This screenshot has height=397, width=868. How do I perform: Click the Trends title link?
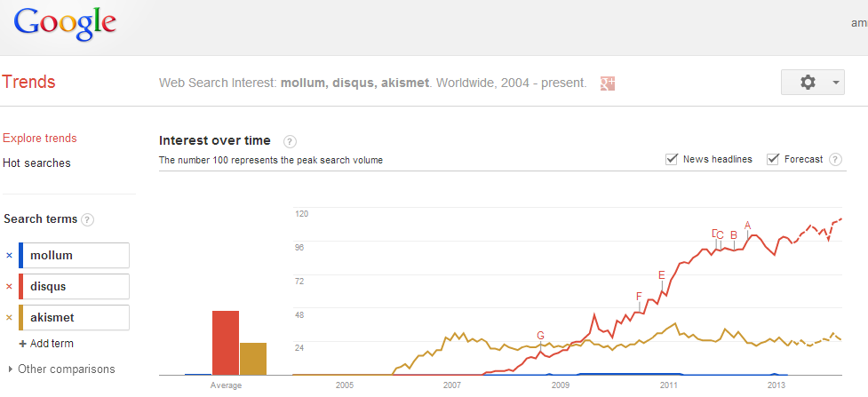click(29, 83)
